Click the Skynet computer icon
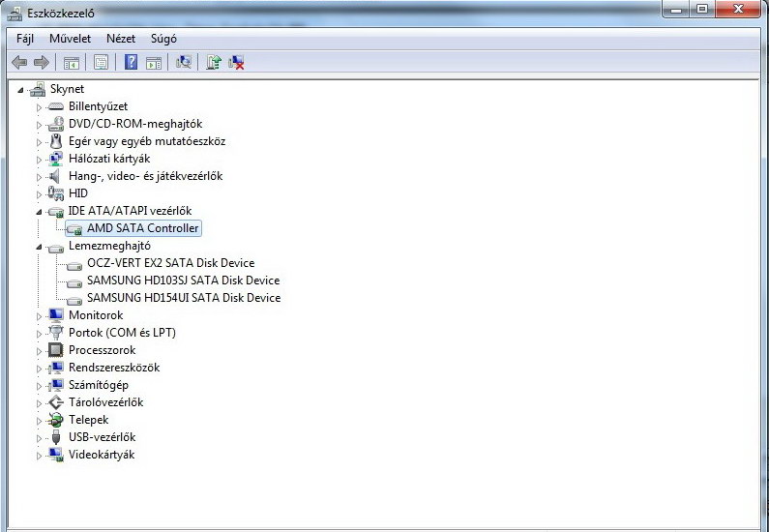The image size is (769, 532). pyautogui.click(x=38, y=89)
